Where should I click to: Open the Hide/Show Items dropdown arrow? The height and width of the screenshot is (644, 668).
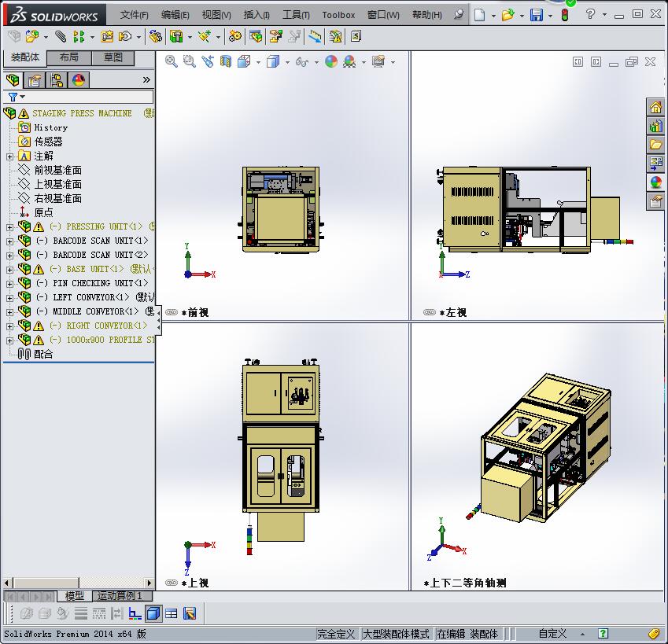point(316,63)
